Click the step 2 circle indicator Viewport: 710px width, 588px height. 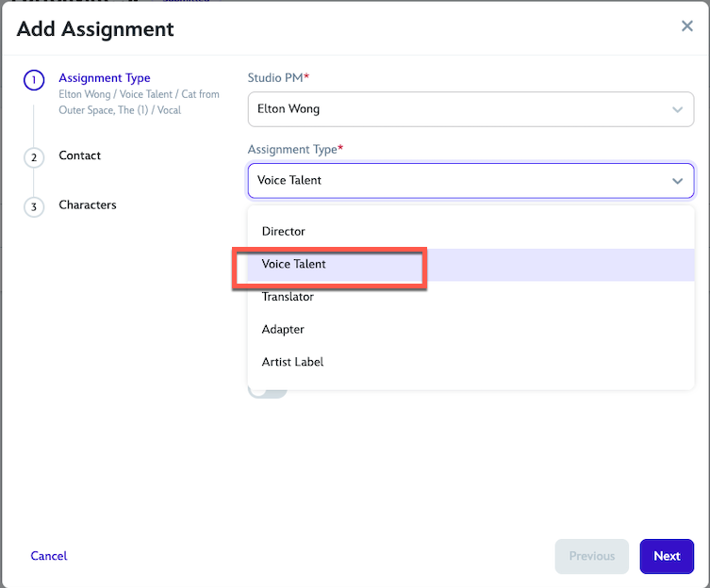[x=34, y=157]
